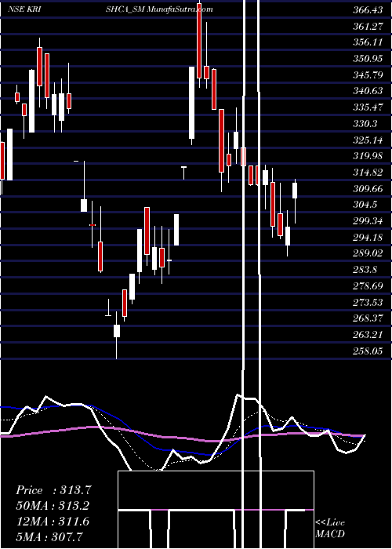
Task: Click the 258.05 price axis label
Action: [x=368, y=351]
